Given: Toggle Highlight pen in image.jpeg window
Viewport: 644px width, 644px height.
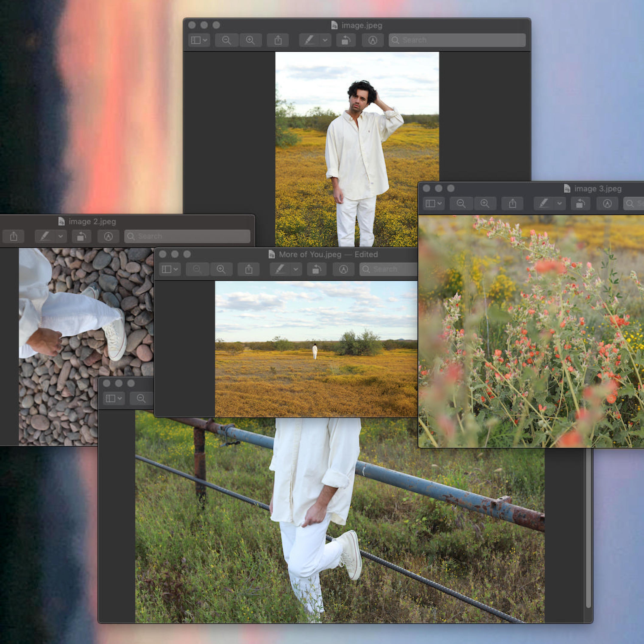Looking at the screenshot, I should coord(309,40).
